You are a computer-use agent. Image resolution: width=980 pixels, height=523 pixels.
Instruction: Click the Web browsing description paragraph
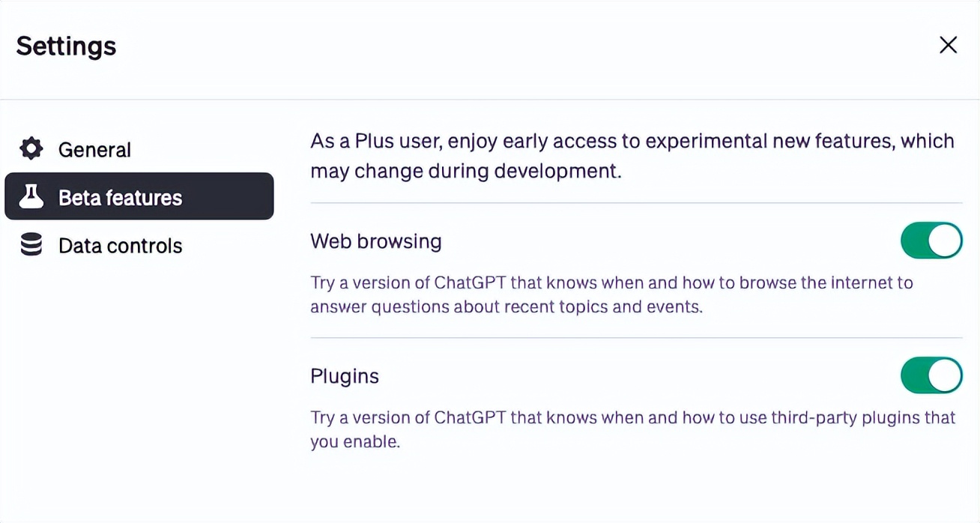(x=611, y=294)
